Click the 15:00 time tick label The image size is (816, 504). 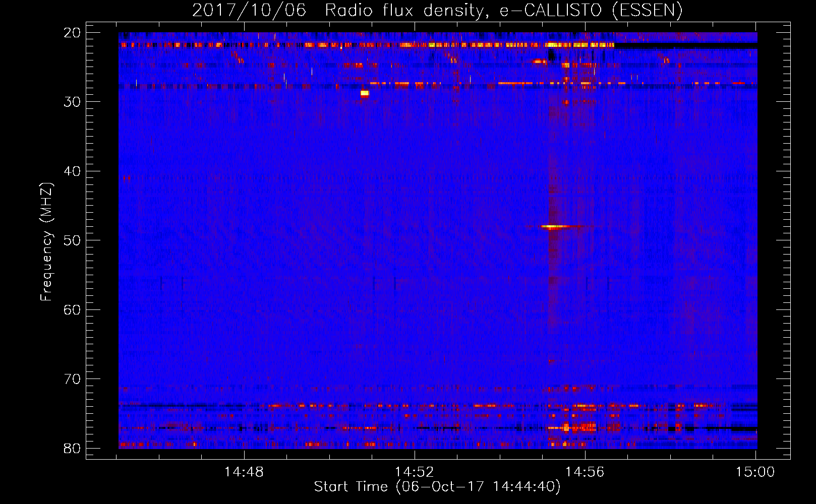[x=755, y=472]
